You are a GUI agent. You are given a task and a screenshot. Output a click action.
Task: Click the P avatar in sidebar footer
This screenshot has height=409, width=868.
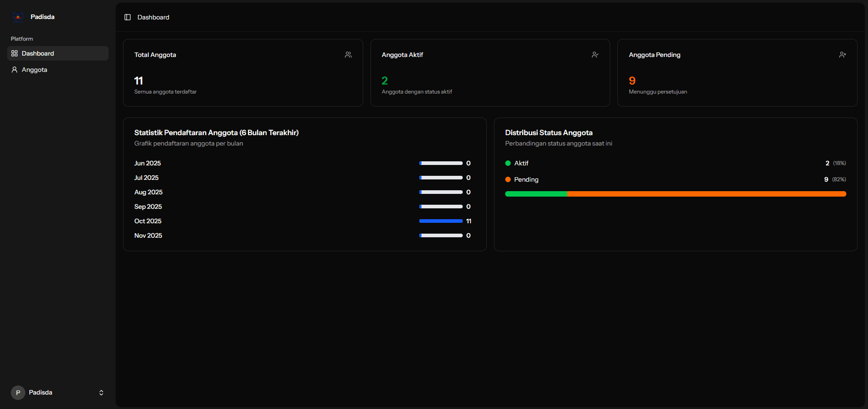[18, 393]
